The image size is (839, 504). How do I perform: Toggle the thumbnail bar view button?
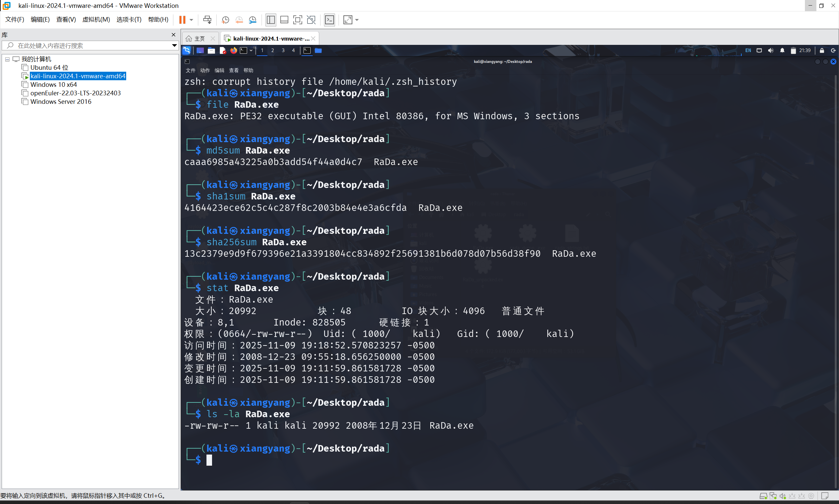pyautogui.click(x=284, y=20)
